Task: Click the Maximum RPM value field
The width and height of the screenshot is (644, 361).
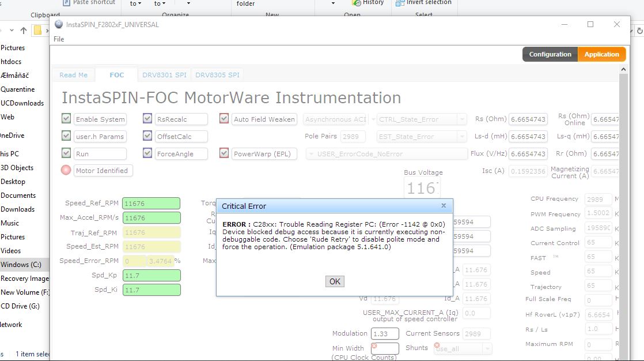Action: click(x=598, y=344)
